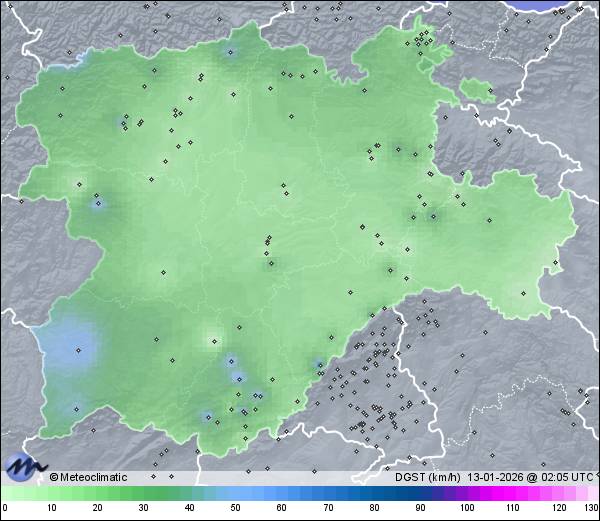Click the isolated green patch in the northeast
This screenshot has width=600, height=521.
(x=477, y=92)
